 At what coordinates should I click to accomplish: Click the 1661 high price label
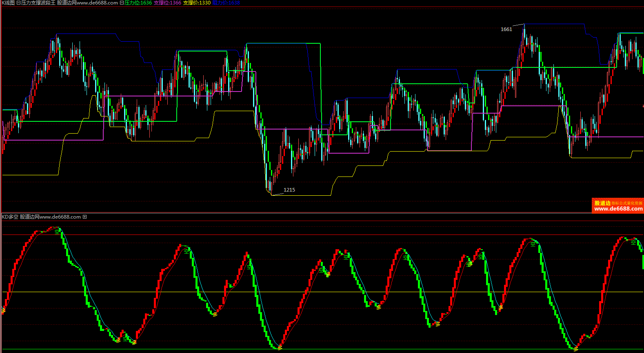coord(506,29)
